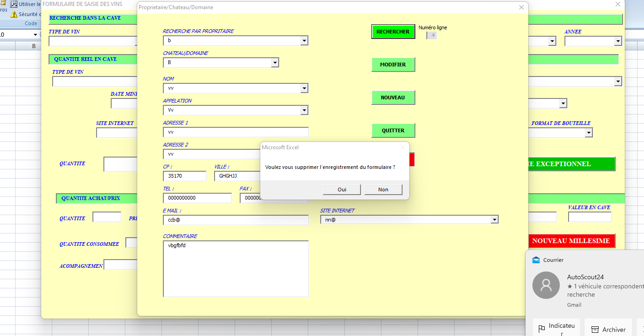Screen dimensions: 644x336
Task: Click the red NOUVEAU MILLESIME button
Action: (570, 241)
